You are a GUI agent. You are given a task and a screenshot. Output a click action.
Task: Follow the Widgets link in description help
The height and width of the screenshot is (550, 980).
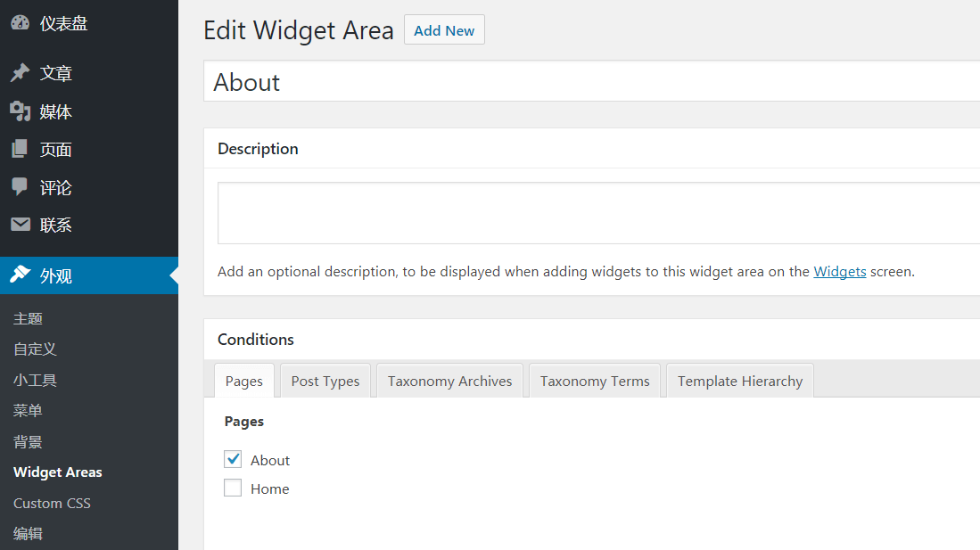(839, 272)
